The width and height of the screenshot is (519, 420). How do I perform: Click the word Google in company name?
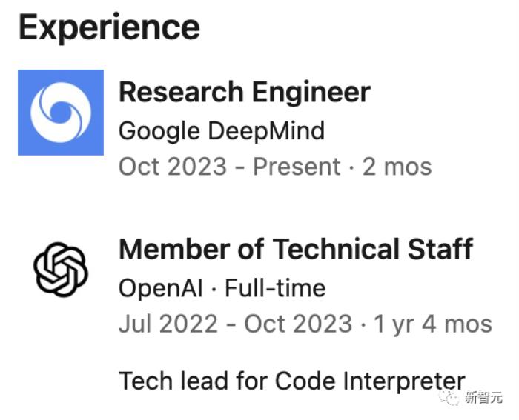(159, 132)
